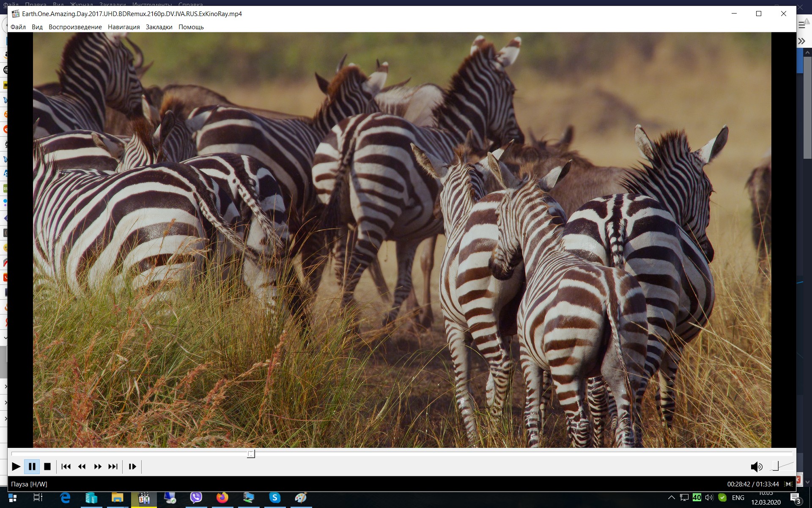
Task: Open the Помощь menu
Action: coord(191,27)
